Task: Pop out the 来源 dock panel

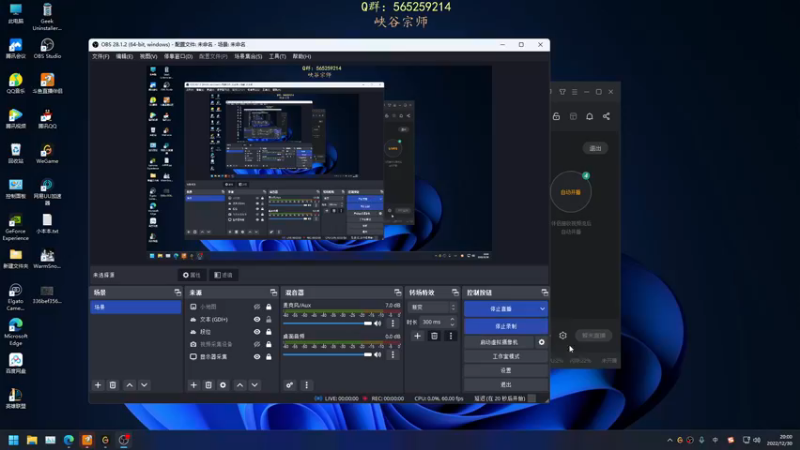Action: [273, 292]
